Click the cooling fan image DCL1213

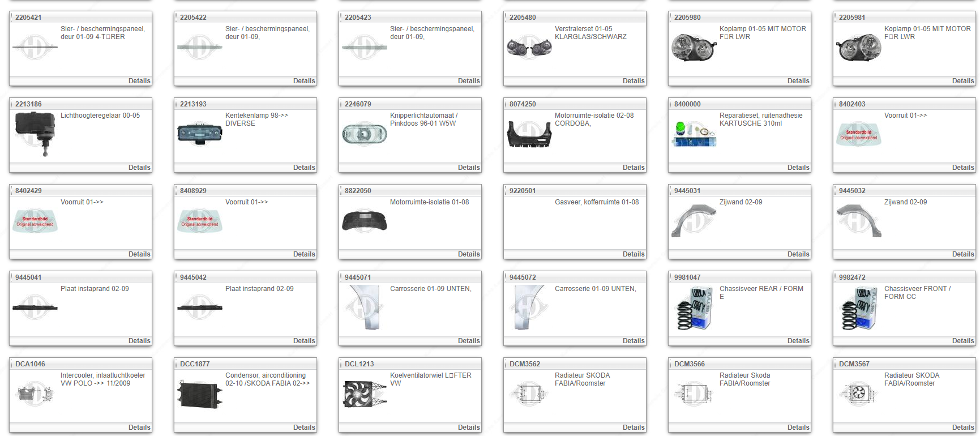click(365, 394)
